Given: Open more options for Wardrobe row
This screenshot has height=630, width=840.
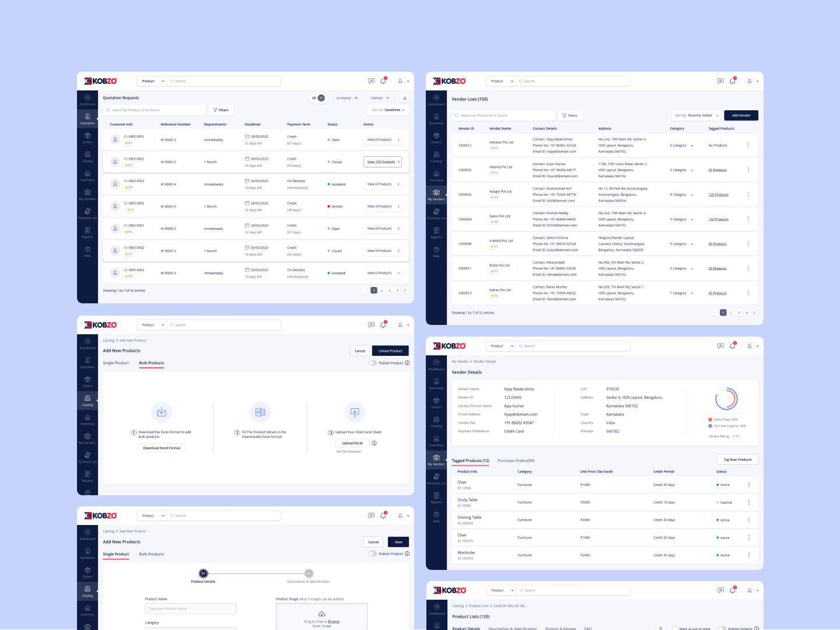Looking at the screenshot, I should pyautogui.click(x=749, y=555).
